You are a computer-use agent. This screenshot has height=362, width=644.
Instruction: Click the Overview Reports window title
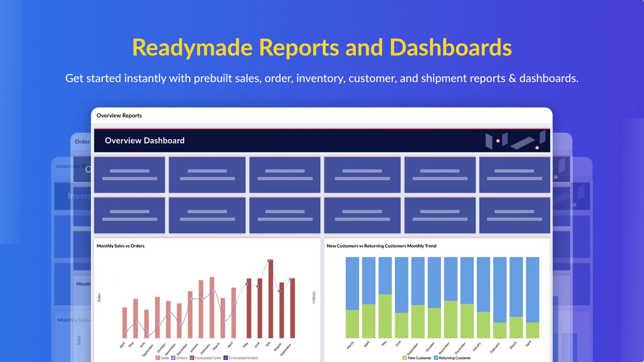119,115
